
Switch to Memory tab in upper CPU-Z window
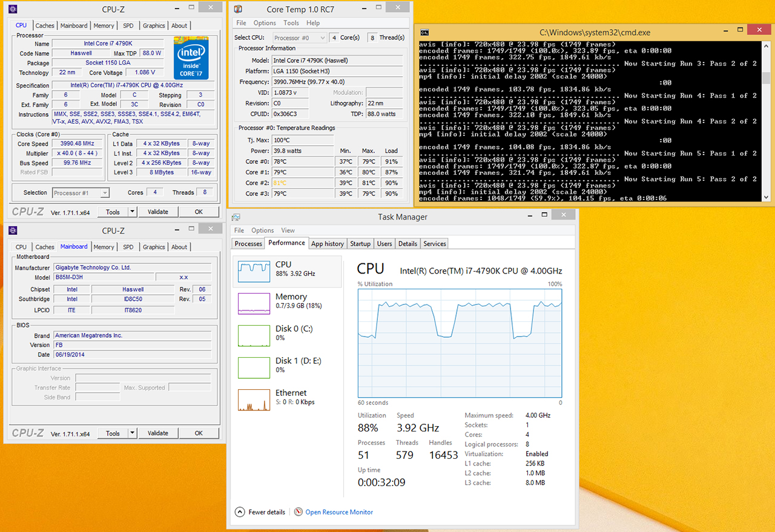click(x=104, y=26)
